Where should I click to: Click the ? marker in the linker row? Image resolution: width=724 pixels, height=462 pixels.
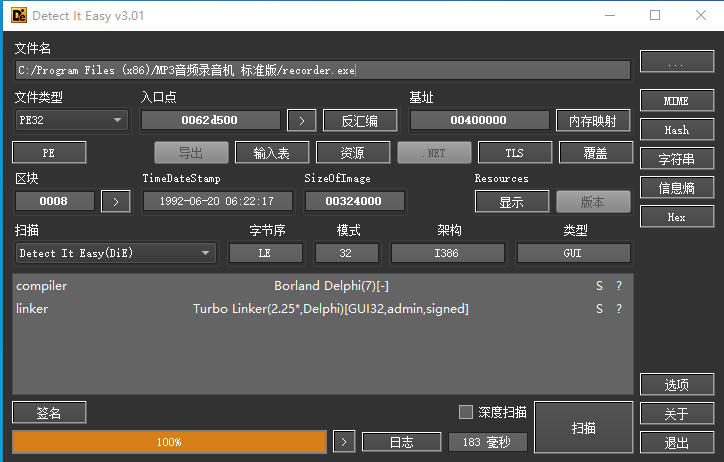coord(619,309)
